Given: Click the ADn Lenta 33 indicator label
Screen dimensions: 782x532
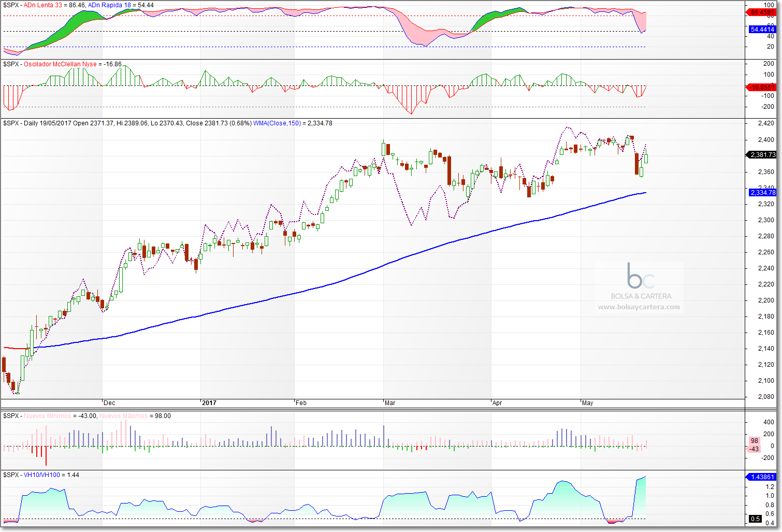Looking at the screenshot, I should pos(43,5).
